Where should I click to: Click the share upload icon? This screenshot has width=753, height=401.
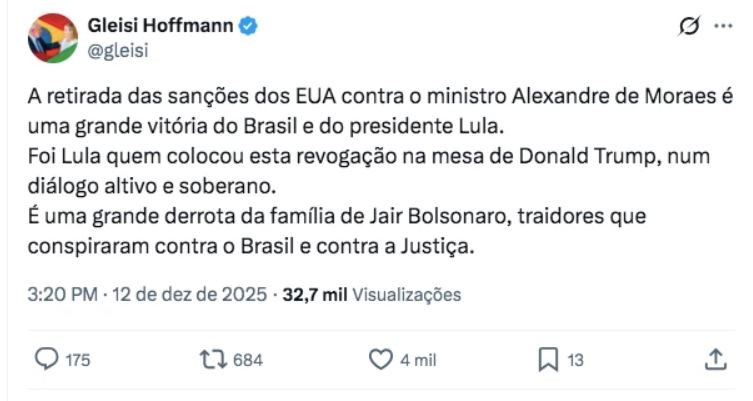click(x=715, y=359)
